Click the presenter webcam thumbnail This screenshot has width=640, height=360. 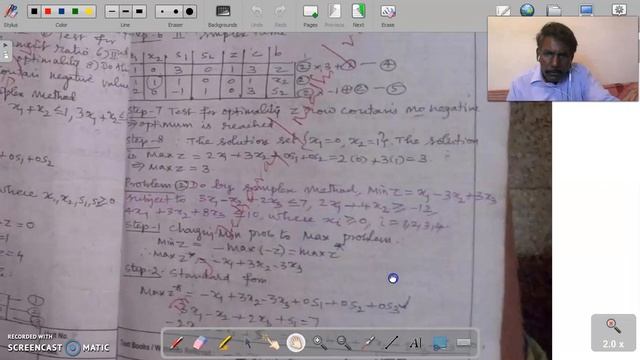point(563,59)
